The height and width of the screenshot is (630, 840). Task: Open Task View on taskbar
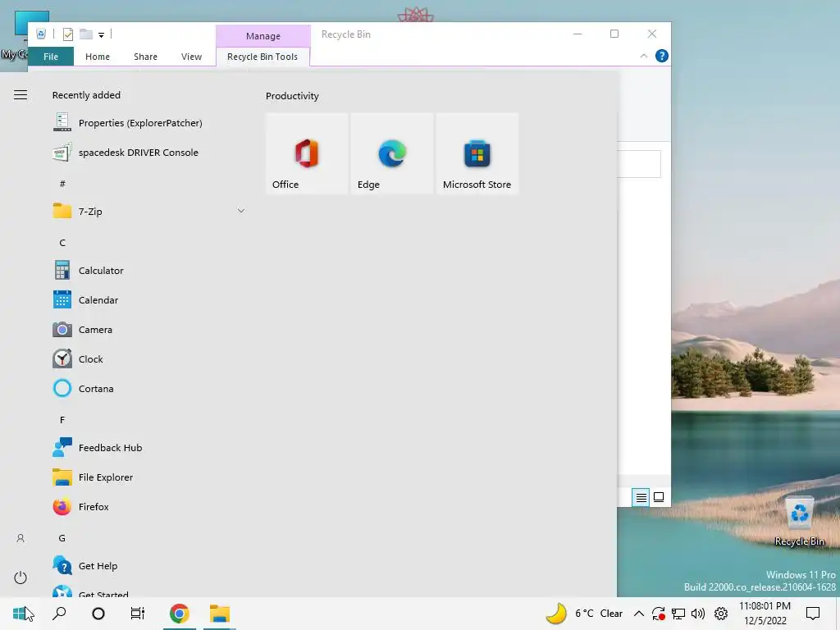coord(138,614)
